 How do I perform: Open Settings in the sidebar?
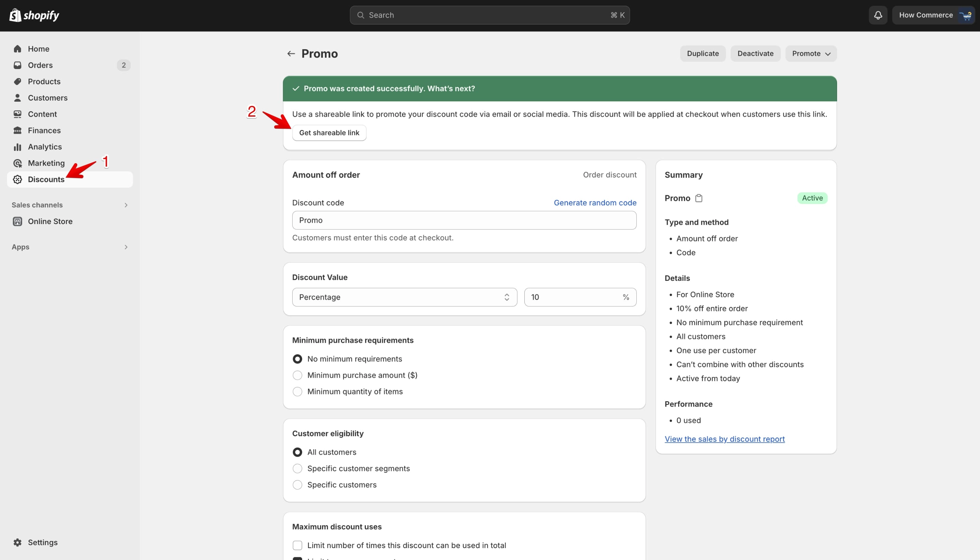coord(70,542)
